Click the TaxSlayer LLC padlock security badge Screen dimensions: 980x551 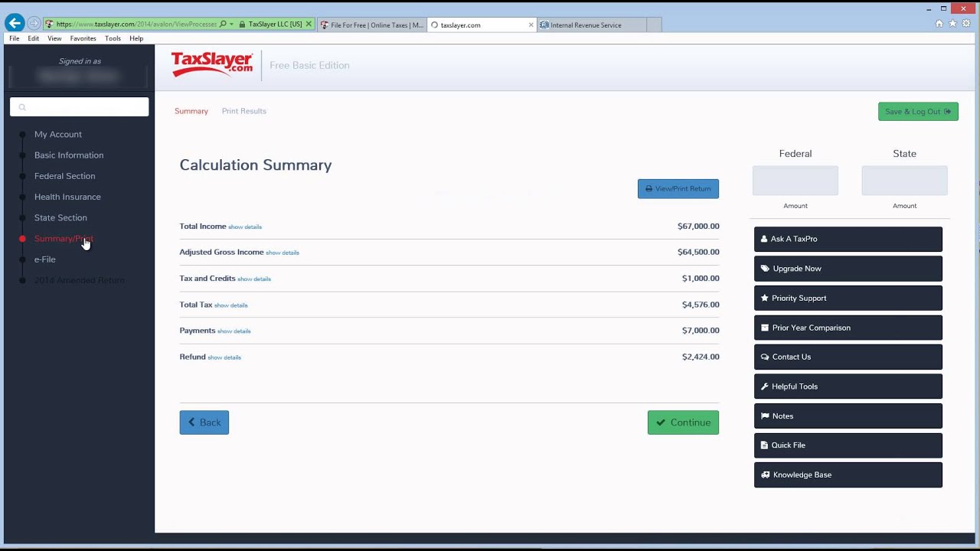pyautogui.click(x=270, y=24)
